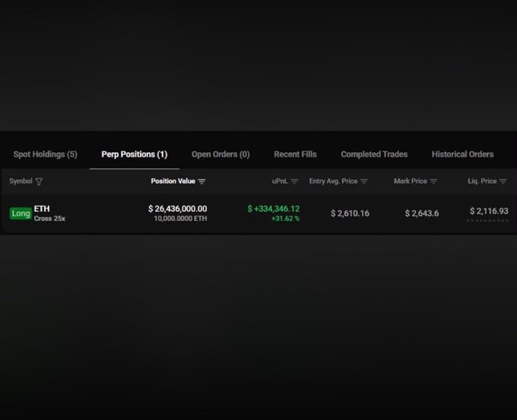This screenshot has height=420, width=517.
Task: Open the Open Orders (0) tab
Action: (x=220, y=154)
